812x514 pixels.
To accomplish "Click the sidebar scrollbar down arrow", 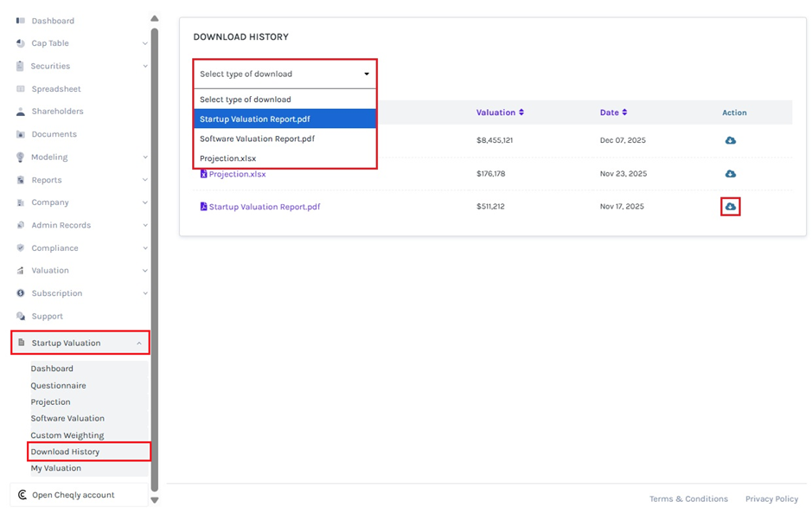I will [x=155, y=499].
